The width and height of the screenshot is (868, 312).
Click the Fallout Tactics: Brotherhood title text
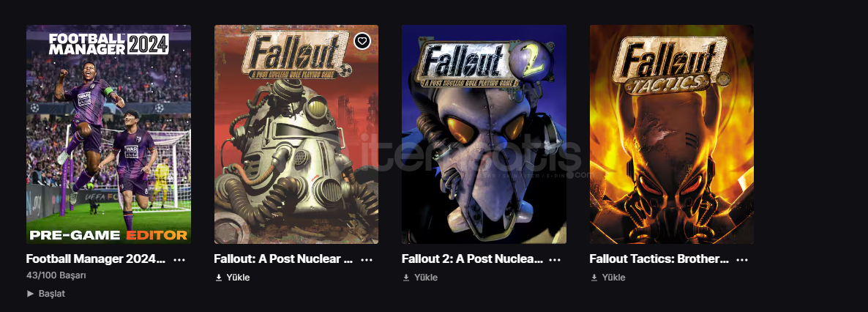pos(659,259)
